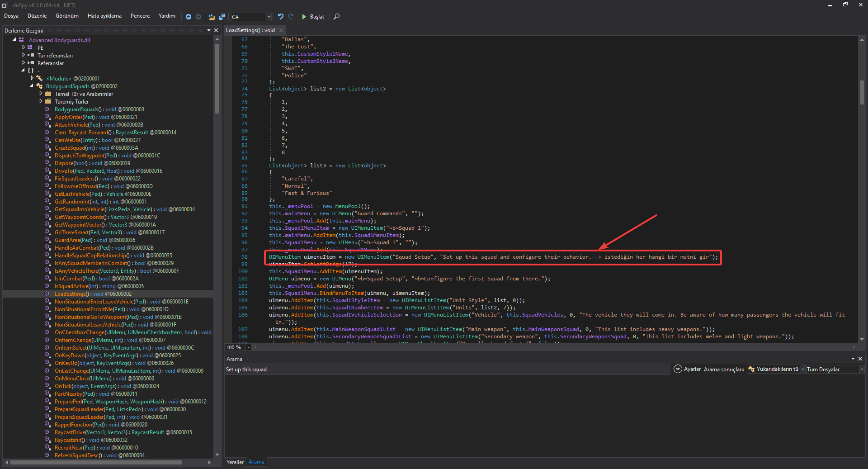This screenshot has height=469, width=868.
Task: Switch to the Yereller tab
Action: point(235,462)
